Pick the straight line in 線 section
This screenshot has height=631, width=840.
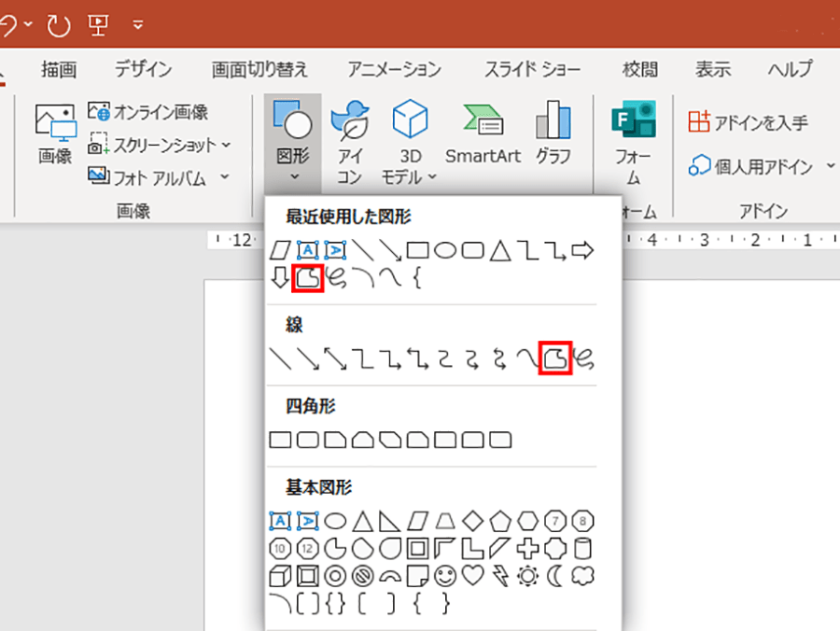click(x=280, y=358)
